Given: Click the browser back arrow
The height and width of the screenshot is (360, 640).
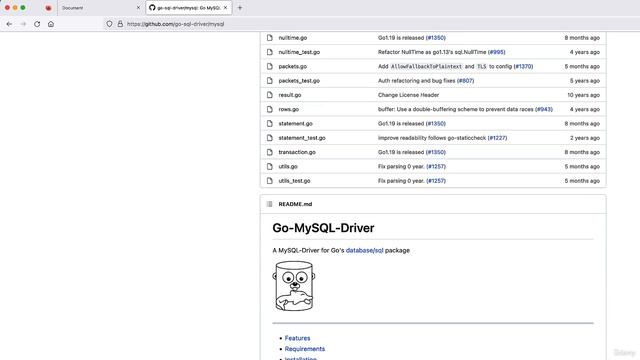Looking at the screenshot, I should (x=9, y=24).
